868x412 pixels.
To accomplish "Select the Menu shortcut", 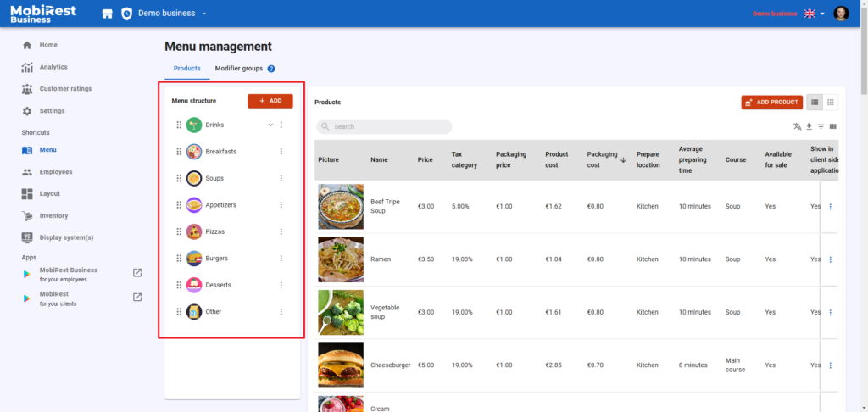I will (x=47, y=150).
